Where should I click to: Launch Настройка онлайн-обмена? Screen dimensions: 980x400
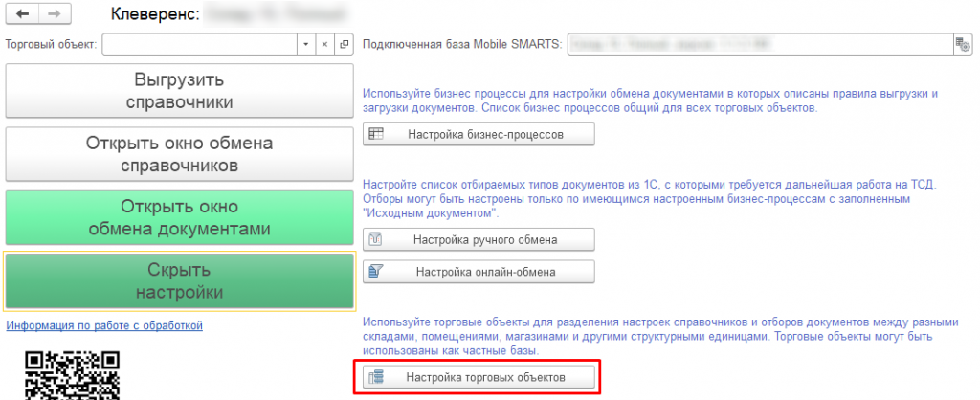(x=479, y=272)
